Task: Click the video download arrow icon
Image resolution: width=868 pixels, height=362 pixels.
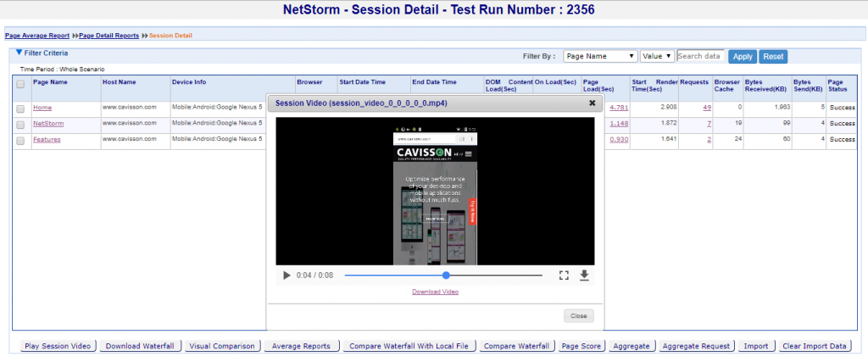Action: [x=584, y=275]
